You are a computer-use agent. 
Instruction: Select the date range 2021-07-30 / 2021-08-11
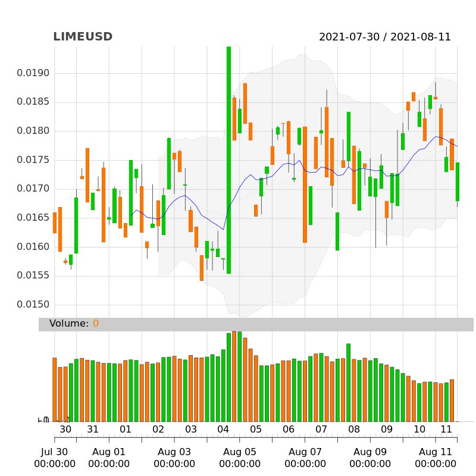[384, 37]
